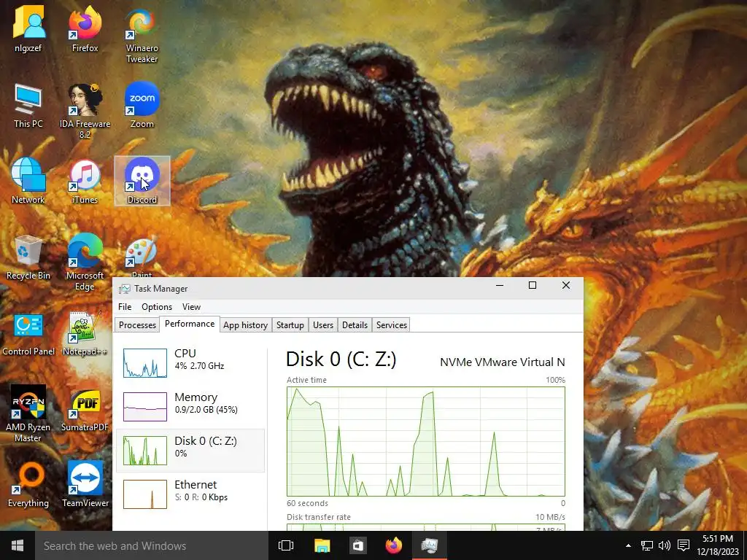This screenshot has height=560, width=747.
Task: Switch to the Processes tab
Action: 137,324
